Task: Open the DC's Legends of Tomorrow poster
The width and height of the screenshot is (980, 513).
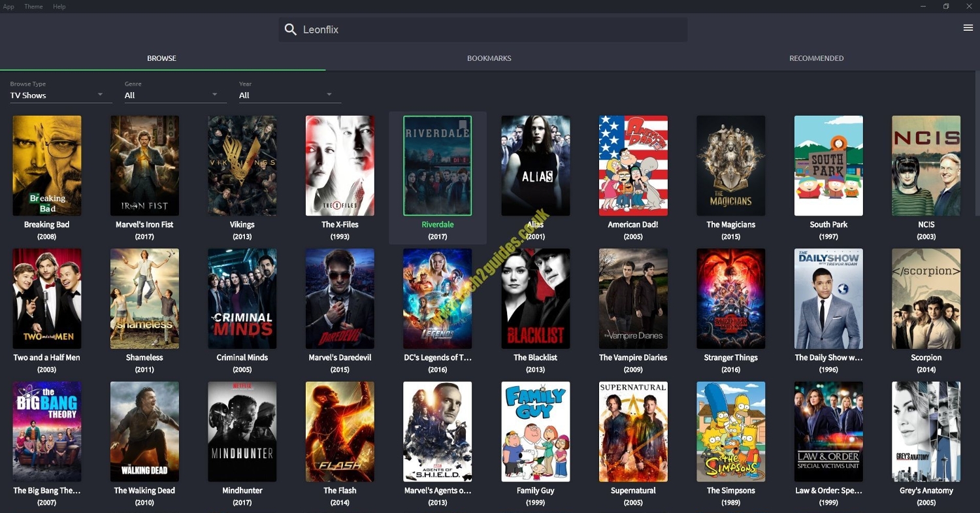Action: (x=438, y=299)
